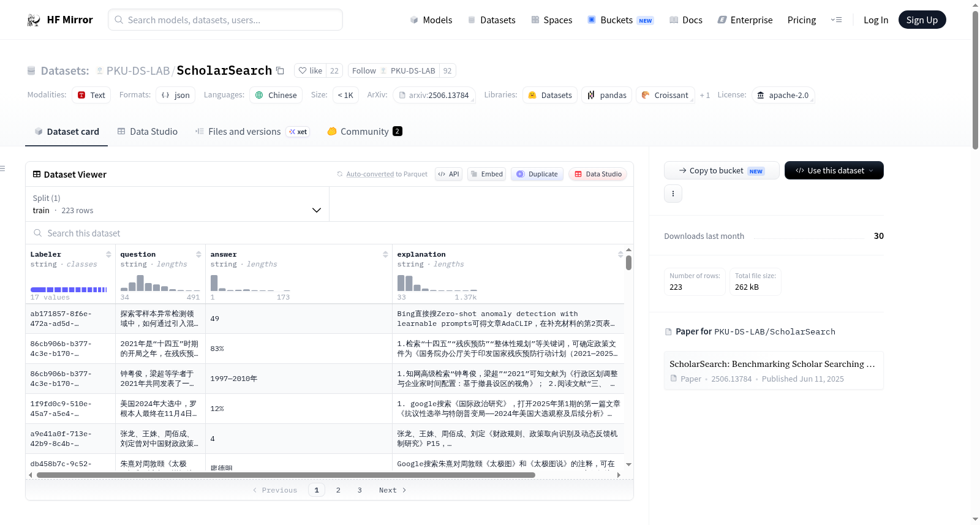The height and width of the screenshot is (525, 980).
Task: Sort by Labeler column sort arrows
Action: tap(108, 254)
